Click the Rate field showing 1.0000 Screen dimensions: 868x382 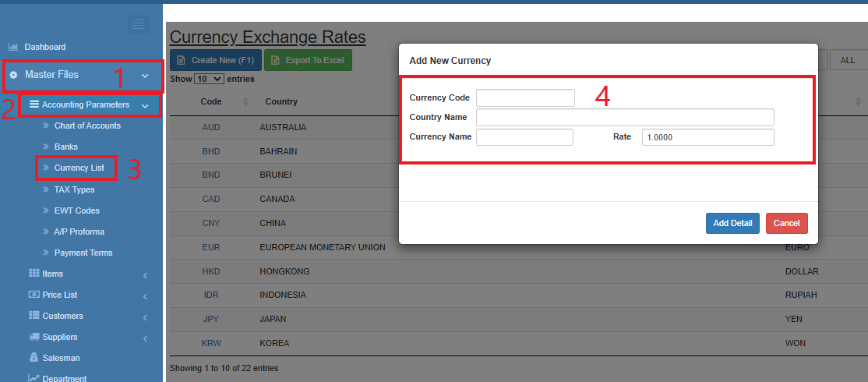point(708,136)
